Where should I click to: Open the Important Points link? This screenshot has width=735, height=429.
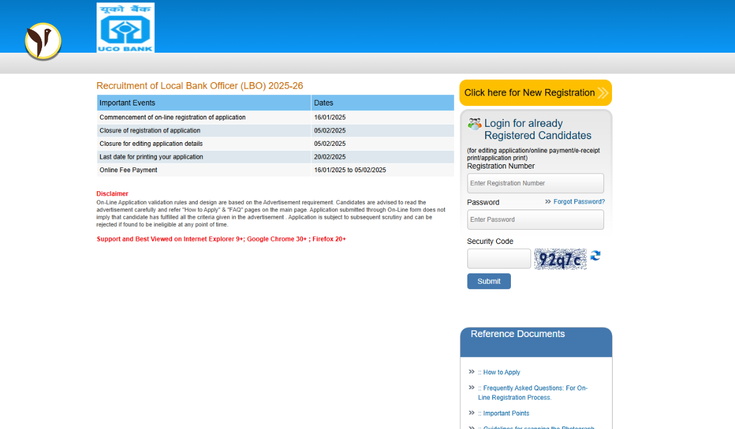pyautogui.click(x=506, y=414)
